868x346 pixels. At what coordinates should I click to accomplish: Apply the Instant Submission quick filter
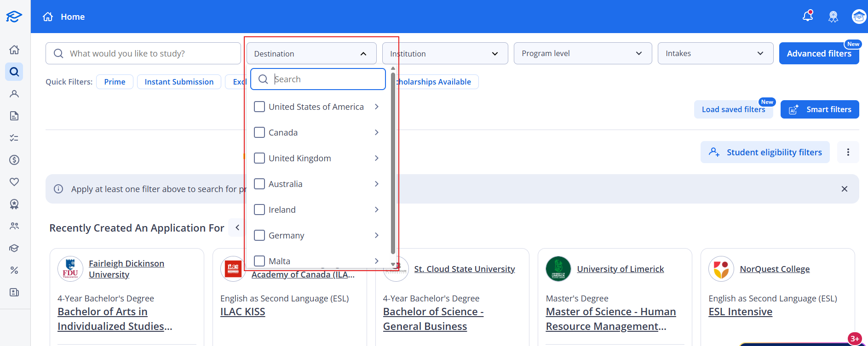coord(179,82)
